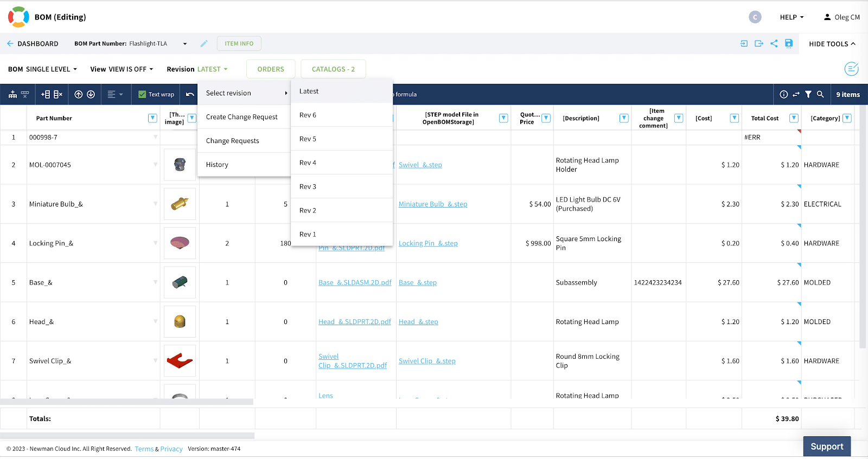Choose Create Change Request menu item

point(241,117)
